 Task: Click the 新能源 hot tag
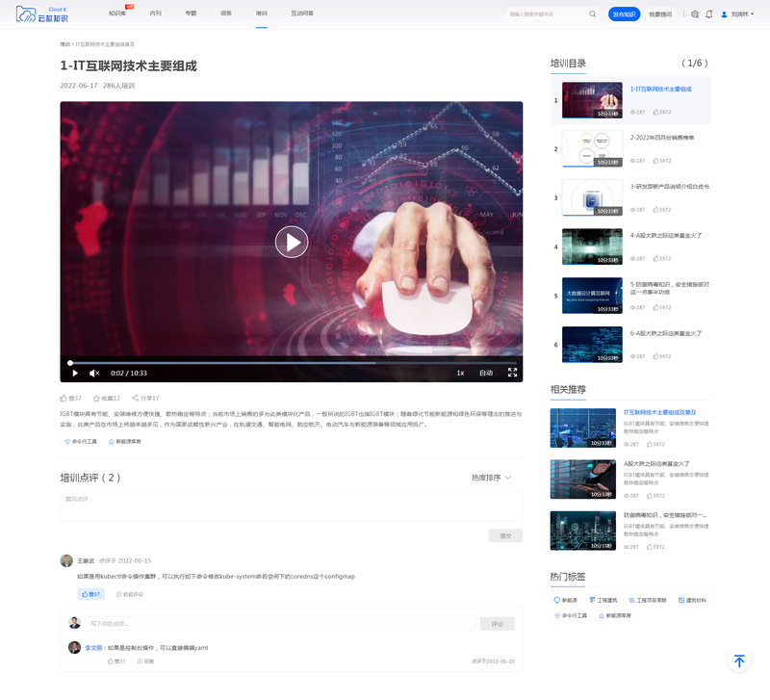565,600
